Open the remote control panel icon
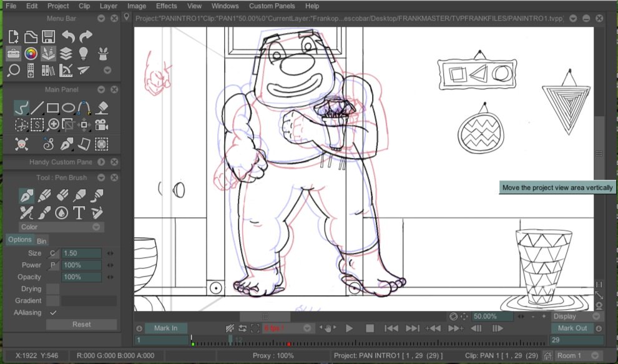This screenshot has height=364, width=618. pyautogui.click(x=31, y=71)
